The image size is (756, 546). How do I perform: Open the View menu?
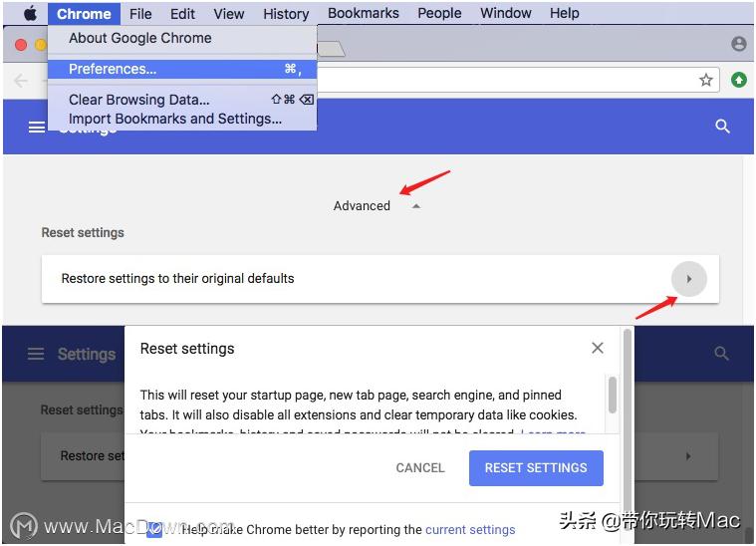pyautogui.click(x=228, y=14)
